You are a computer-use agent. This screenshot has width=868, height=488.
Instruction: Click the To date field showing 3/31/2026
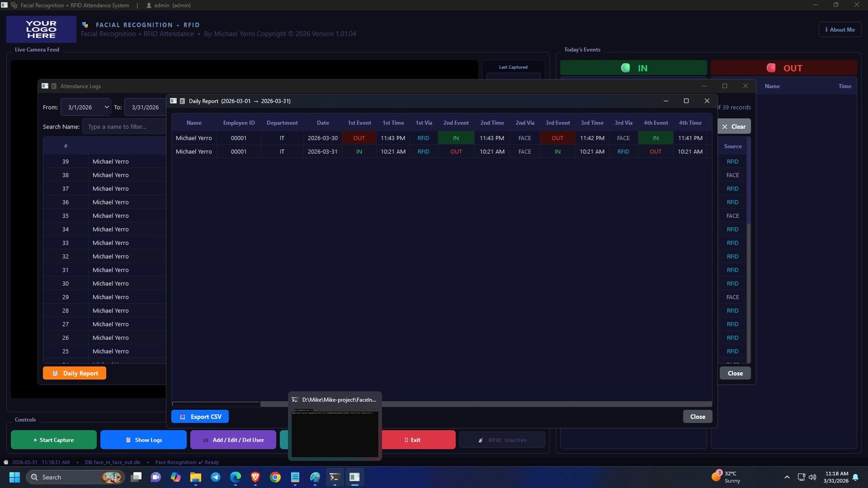(145, 107)
